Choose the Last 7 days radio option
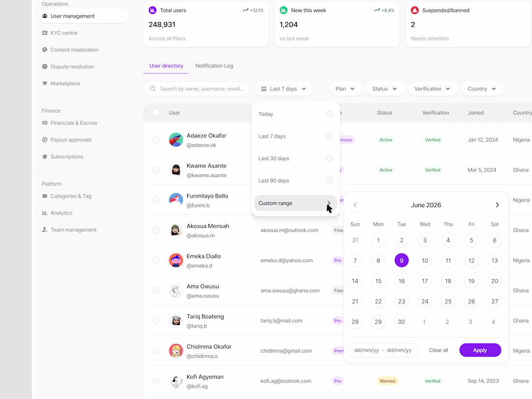This screenshot has height=399, width=532. [329, 136]
